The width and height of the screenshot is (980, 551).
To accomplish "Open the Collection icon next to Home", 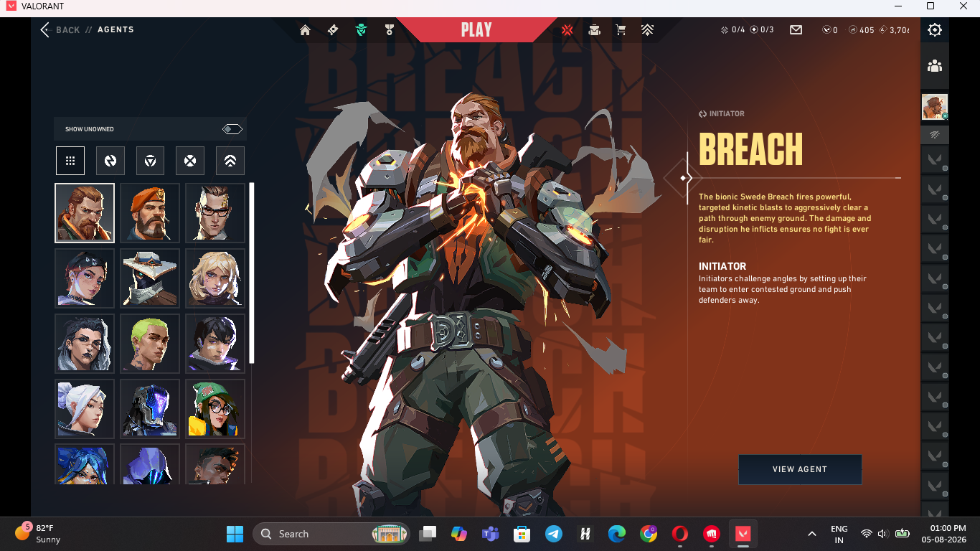I will pos(333,30).
